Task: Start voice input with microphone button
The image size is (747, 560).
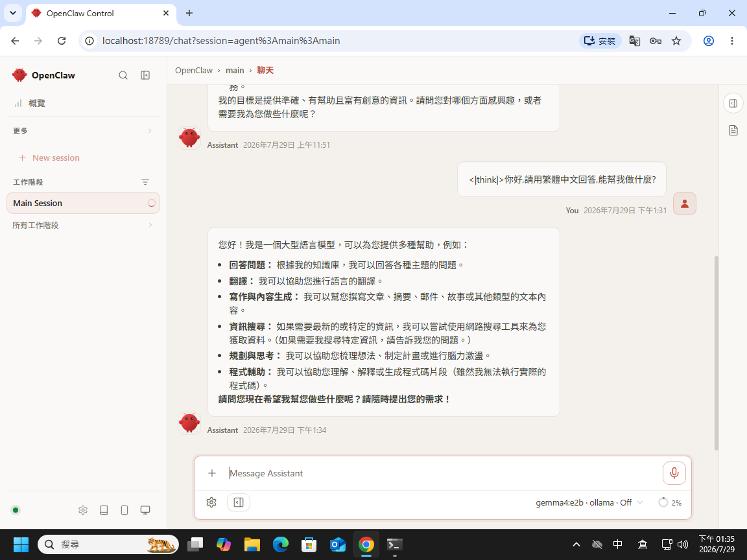Action: pyautogui.click(x=674, y=473)
